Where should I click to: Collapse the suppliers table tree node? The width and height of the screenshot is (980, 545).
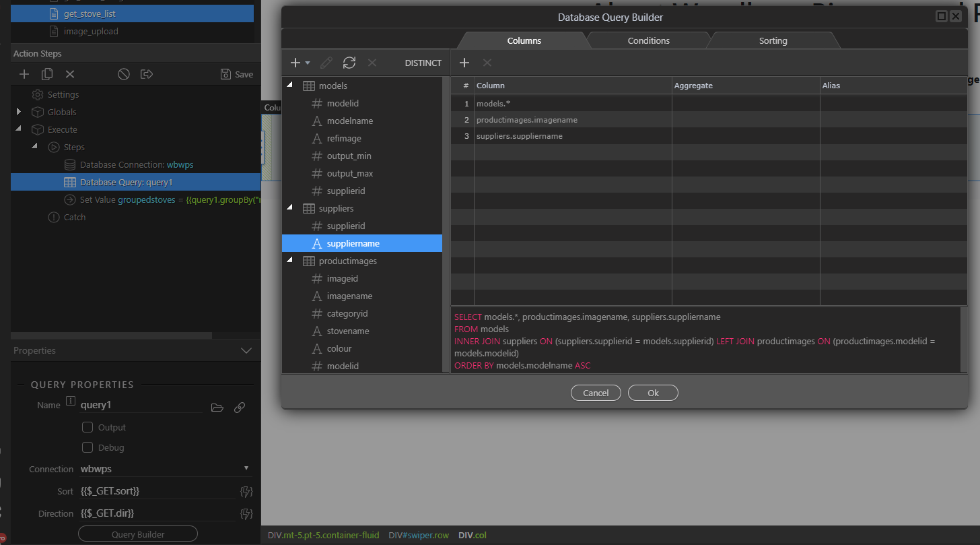[290, 208]
